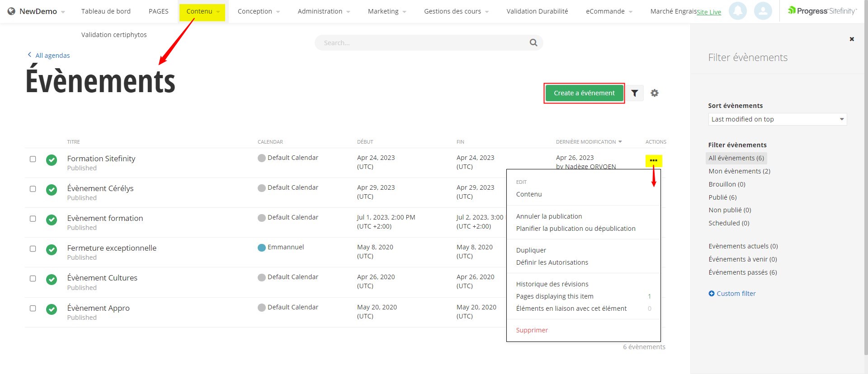Close the Filter évènements panel
This screenshot has height=374, width=868.
(x=852, y=39)
